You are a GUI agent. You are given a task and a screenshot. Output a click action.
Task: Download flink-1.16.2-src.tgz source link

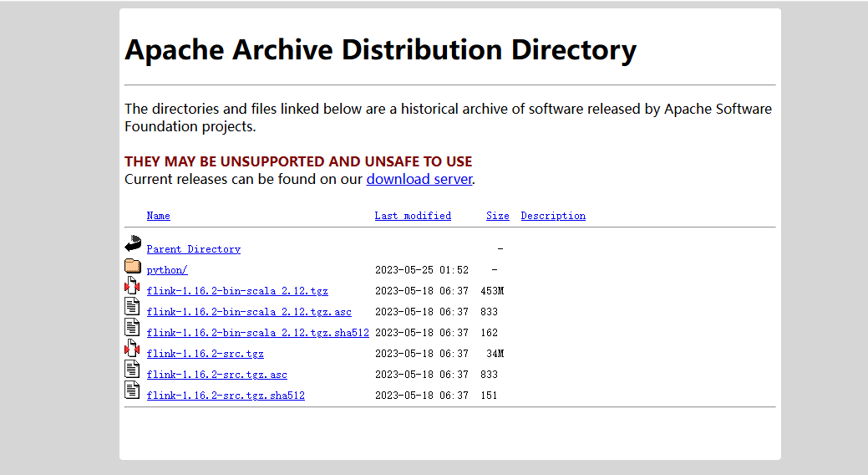click(x=206, y=354)
